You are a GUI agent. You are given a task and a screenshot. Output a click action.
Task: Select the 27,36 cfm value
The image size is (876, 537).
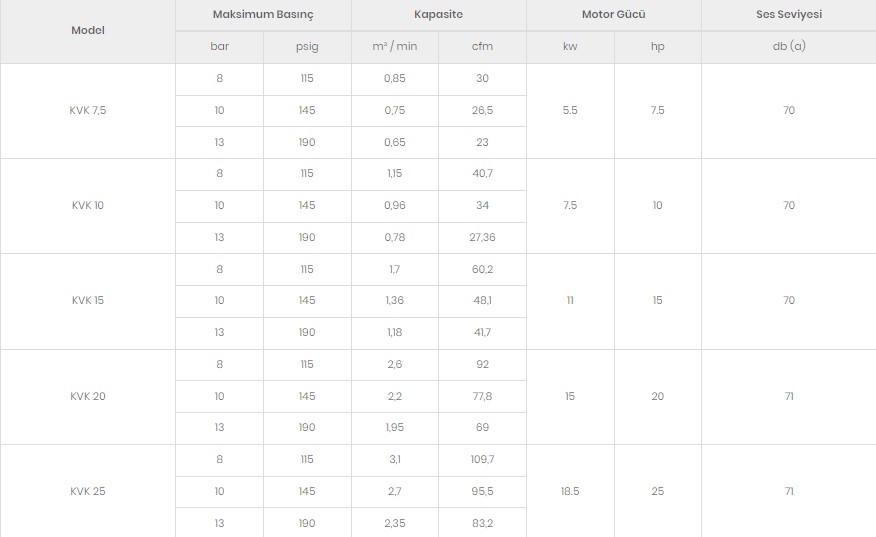(482, 237)
